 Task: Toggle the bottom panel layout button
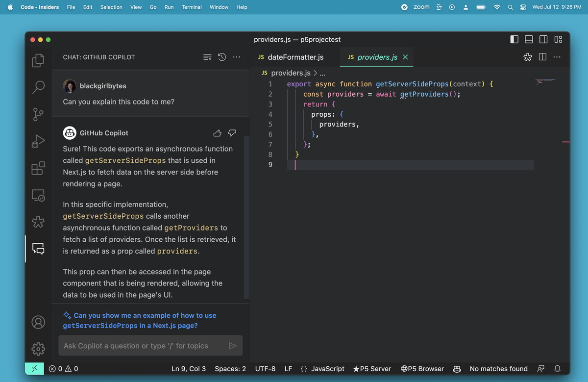(x=529, y=40)
